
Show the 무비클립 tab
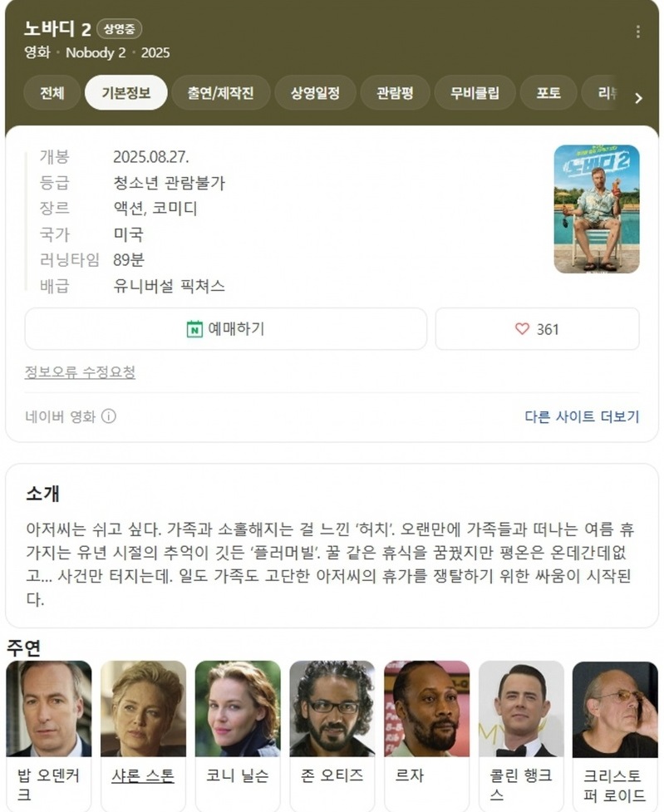475,93
